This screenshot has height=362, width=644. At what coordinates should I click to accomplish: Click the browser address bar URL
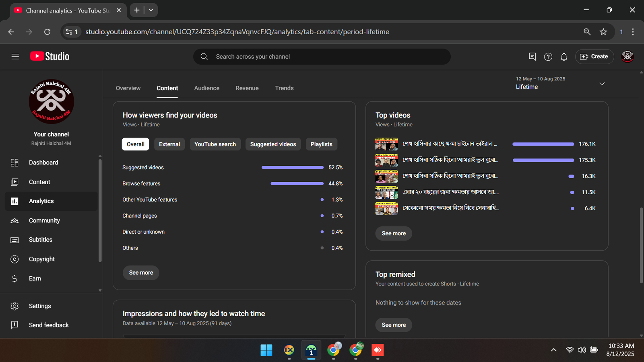[237, 32]
